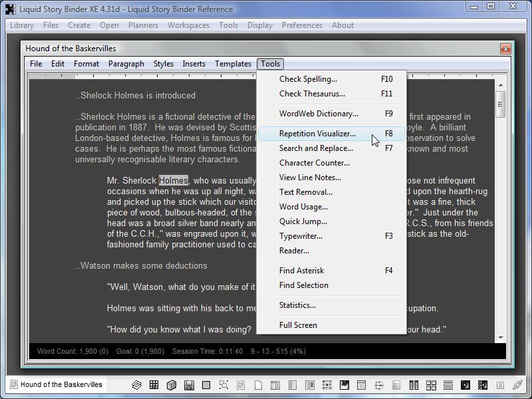Click the stacked horizontal bars icon
532x399 pixels.
click(448, 385)
